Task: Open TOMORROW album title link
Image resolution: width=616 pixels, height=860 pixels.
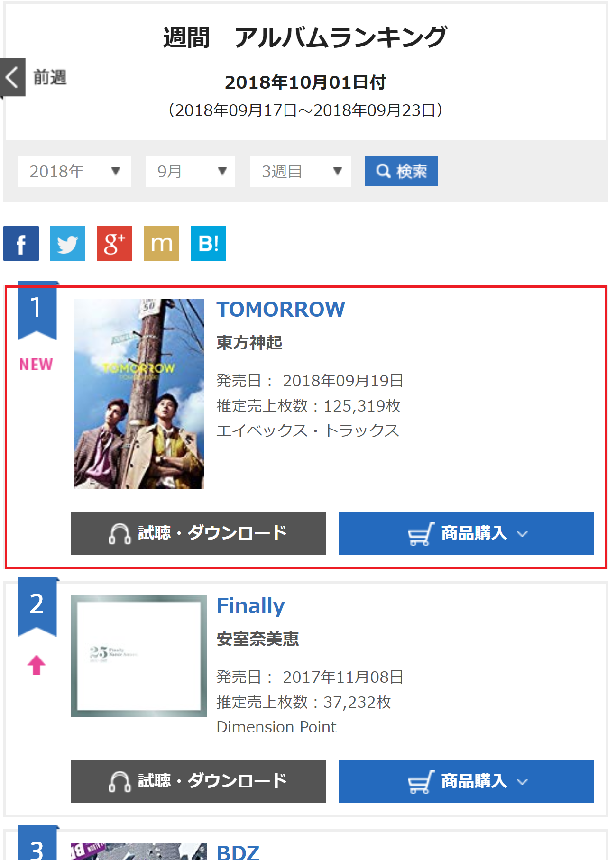Action: point(281,310)
